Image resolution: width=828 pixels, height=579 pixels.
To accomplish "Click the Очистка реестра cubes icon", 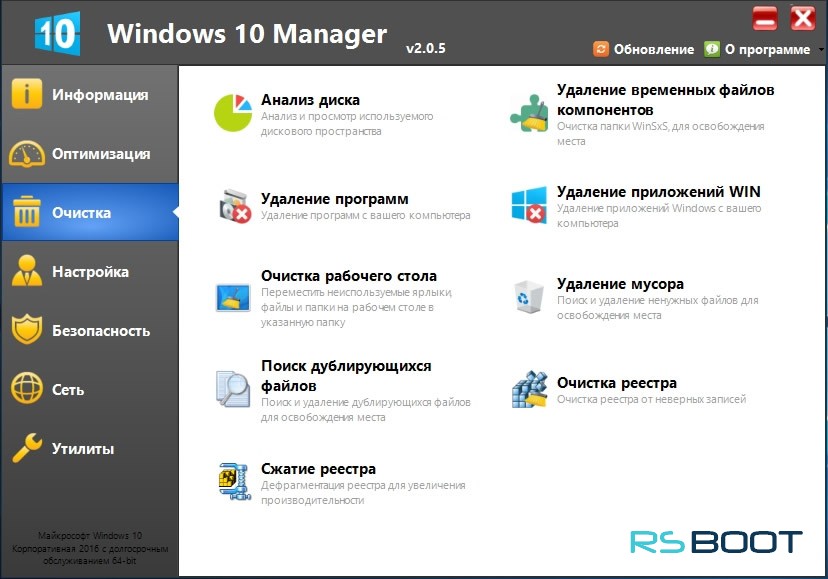I will coord(530,389).
